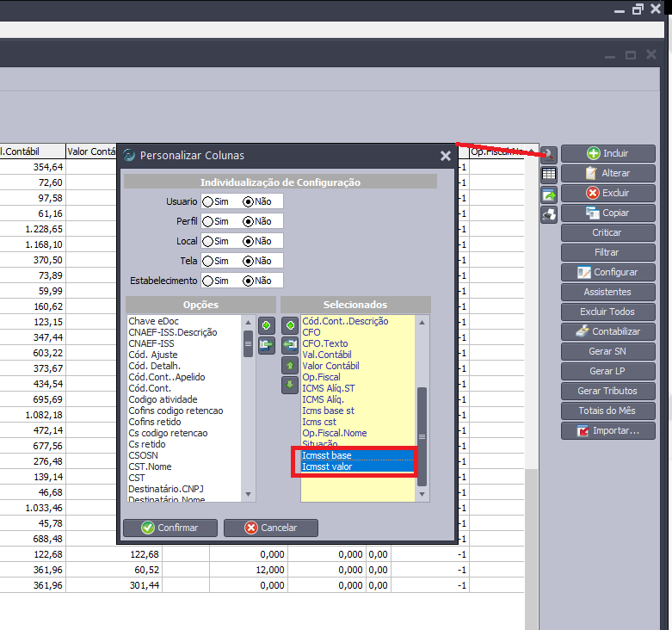Click Selecionados list scroll down arrow

(x=422, y=495)
